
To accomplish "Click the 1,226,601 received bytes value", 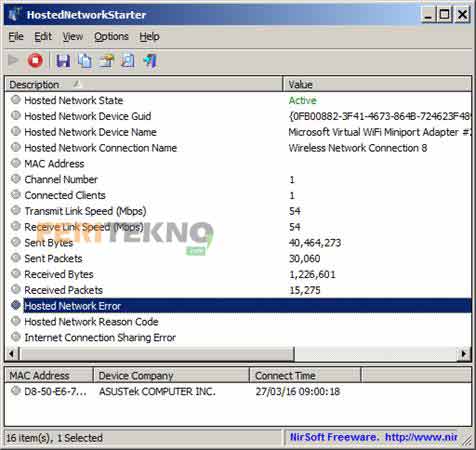I will click(312, 274).
